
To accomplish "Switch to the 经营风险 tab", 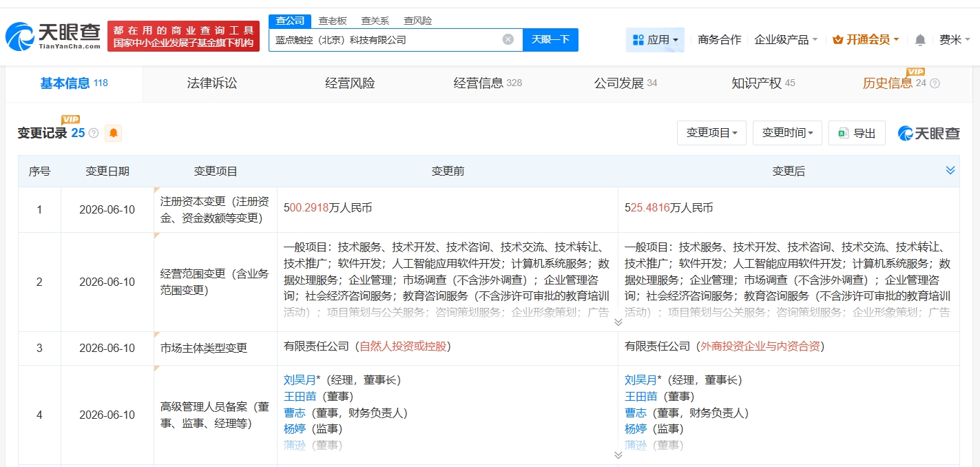I will 350,83.
